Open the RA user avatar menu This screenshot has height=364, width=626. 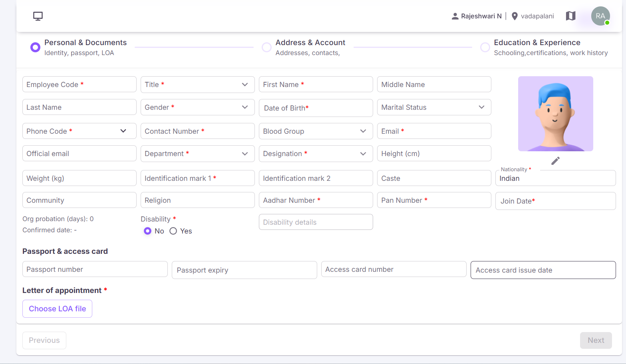coord(600,16)
